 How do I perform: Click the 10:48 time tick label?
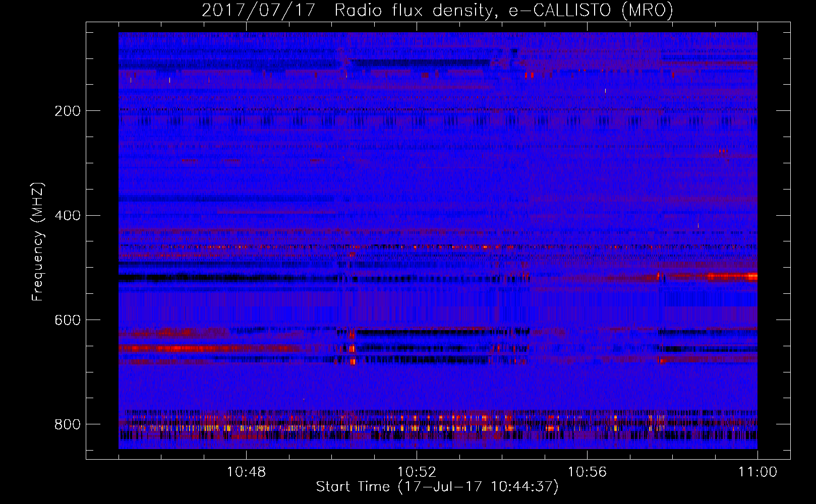tap(246, 472)
